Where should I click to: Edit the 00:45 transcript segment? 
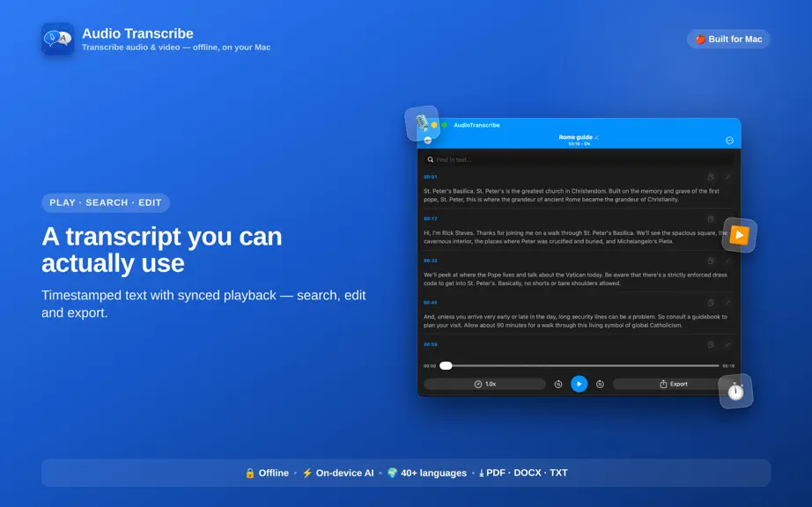(x=727, y=303)
